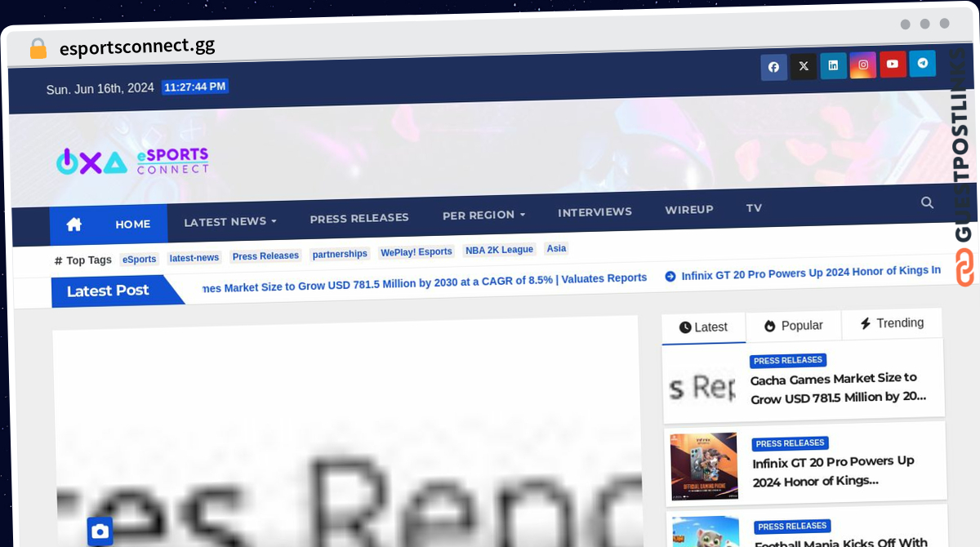Click the camera icon on featured image
Viewport: 980px width, 547px height.
click(x=100, y=531)
